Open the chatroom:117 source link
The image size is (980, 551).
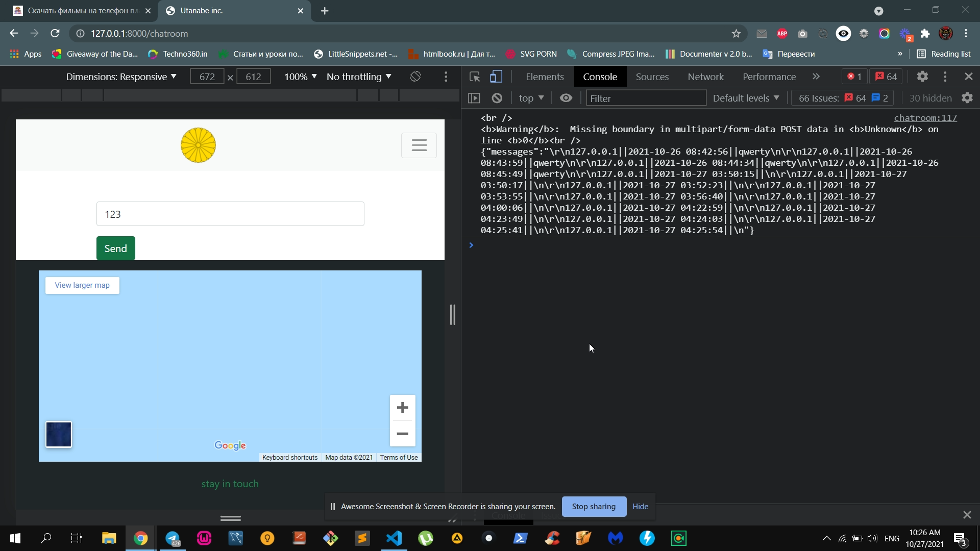click(x=925, y=118)
